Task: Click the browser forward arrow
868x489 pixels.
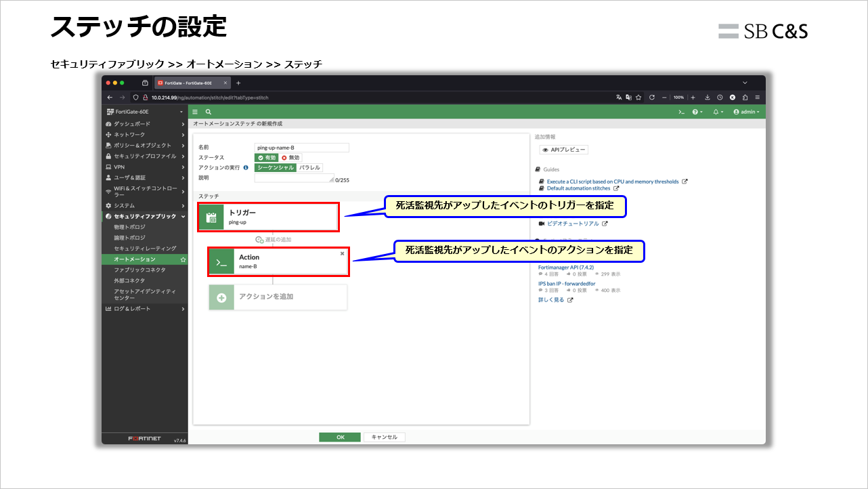Action: [124, 98]
